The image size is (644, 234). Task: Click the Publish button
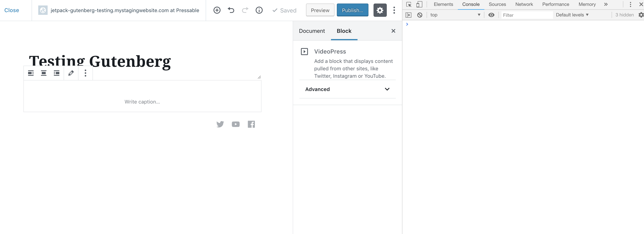[352, 10]
